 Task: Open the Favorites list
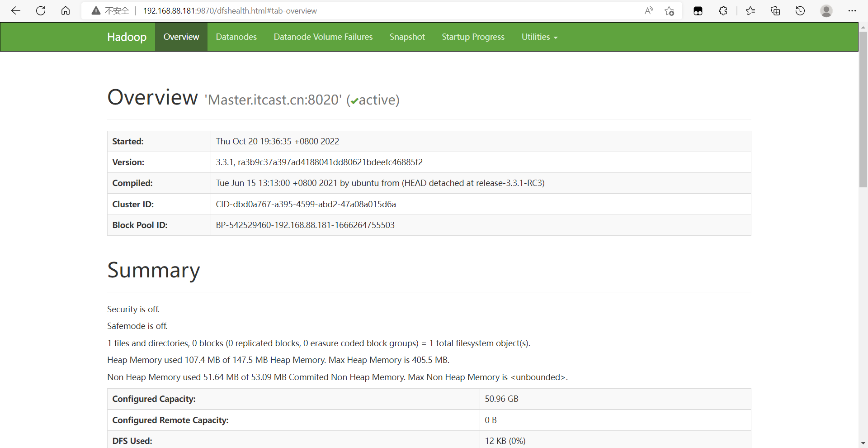pos(750,11)
